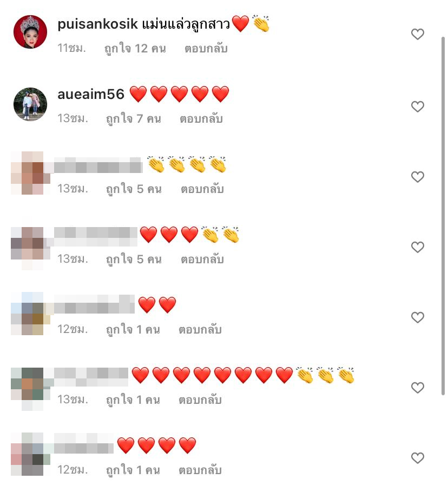Open aueaim56's profile picture
This screenshot has height=499, width=448.
30,104
